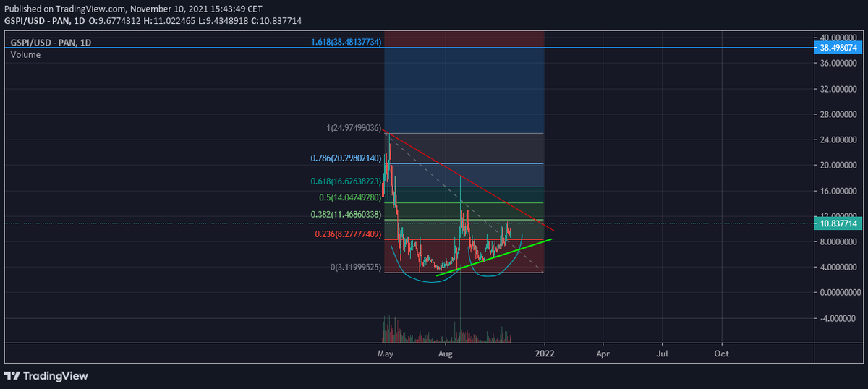
Task: Click the 0(3.11999525) Fibonacci base label
Action: 356,267
